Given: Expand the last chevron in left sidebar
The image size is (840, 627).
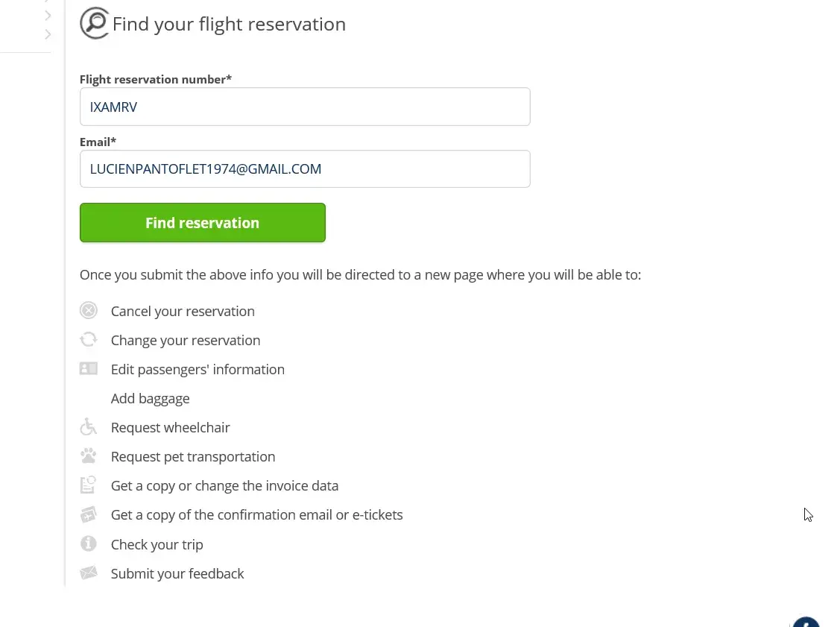Looking at the screenshot, I should pyautogui.click(x=48, y=34).
